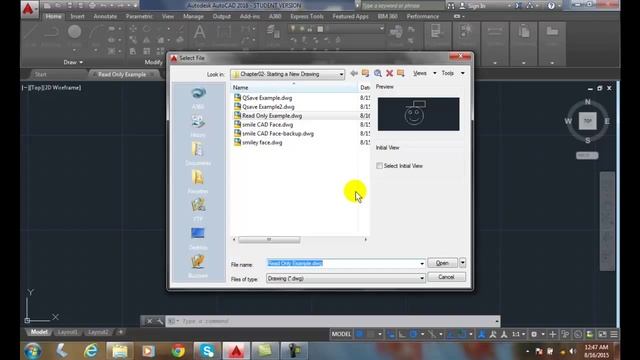Screen dimensions: 640x360
Task: Open the Desktop place in the sidebar
Action: coord(198,238)
